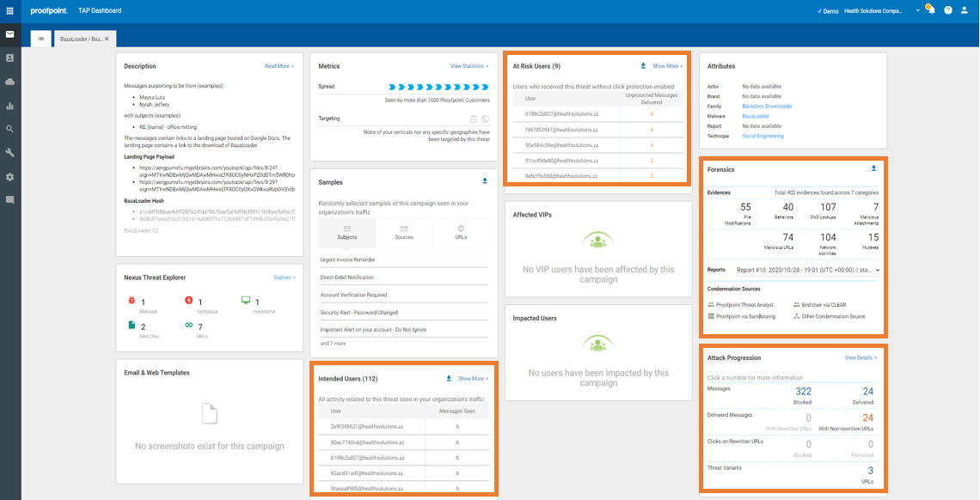Click the 104 Network Activities count
The width and height of the screenshot is (980, 500).
coord(828,237)
